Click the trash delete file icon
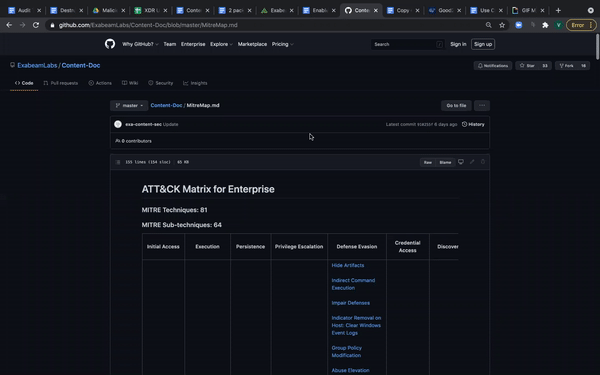Image resolution: width=600 pixels, height=375 pixels. (483, 162)
